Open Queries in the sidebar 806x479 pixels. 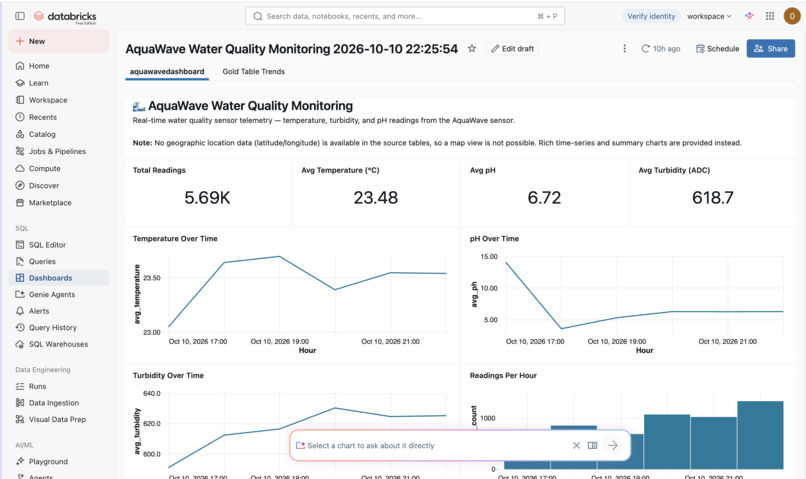pyautogui.click(x=59, y=261)
